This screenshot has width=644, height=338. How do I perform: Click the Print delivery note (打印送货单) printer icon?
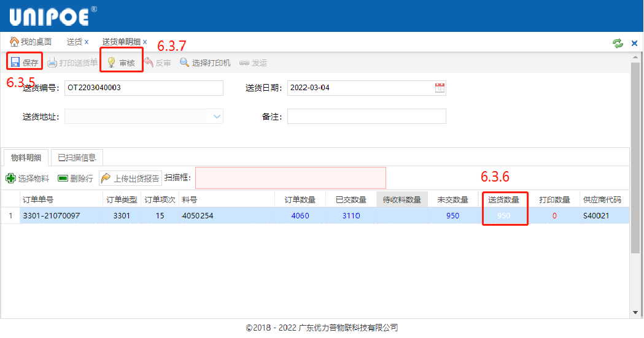click(x=52, y=63)
